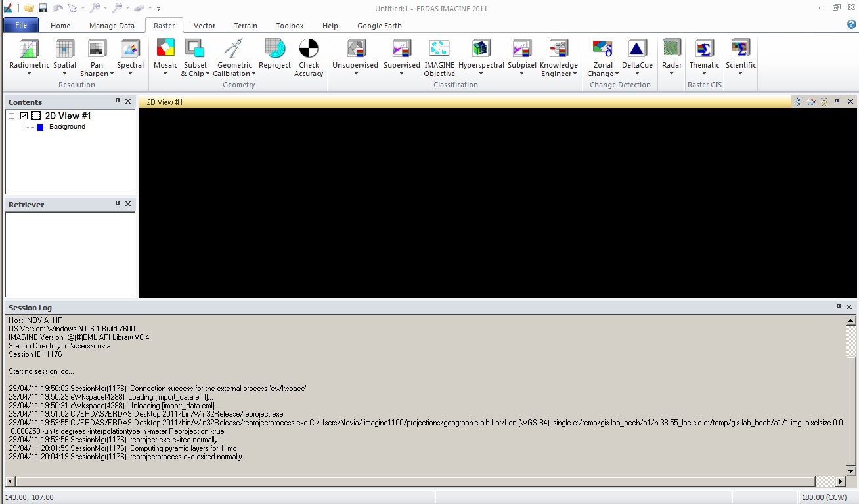859x504 pixels.
Task: Toggle the Retriever panel pin
Action: 118,204
